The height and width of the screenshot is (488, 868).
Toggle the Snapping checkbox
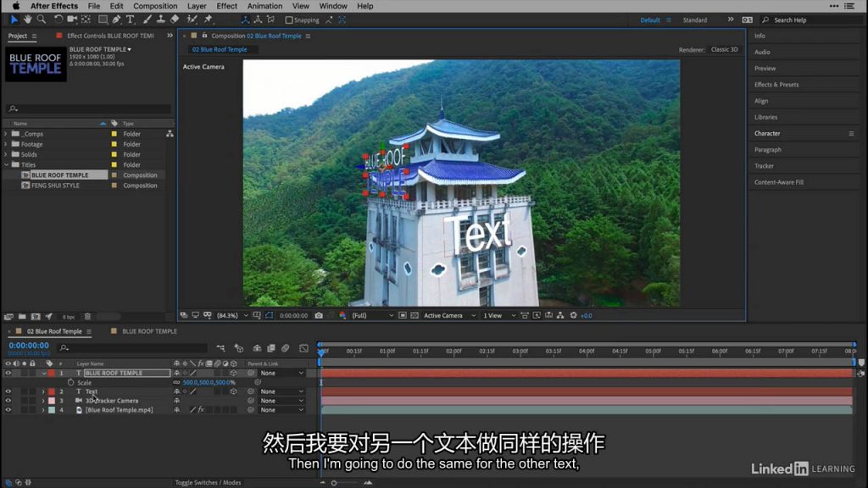point(288,20)
